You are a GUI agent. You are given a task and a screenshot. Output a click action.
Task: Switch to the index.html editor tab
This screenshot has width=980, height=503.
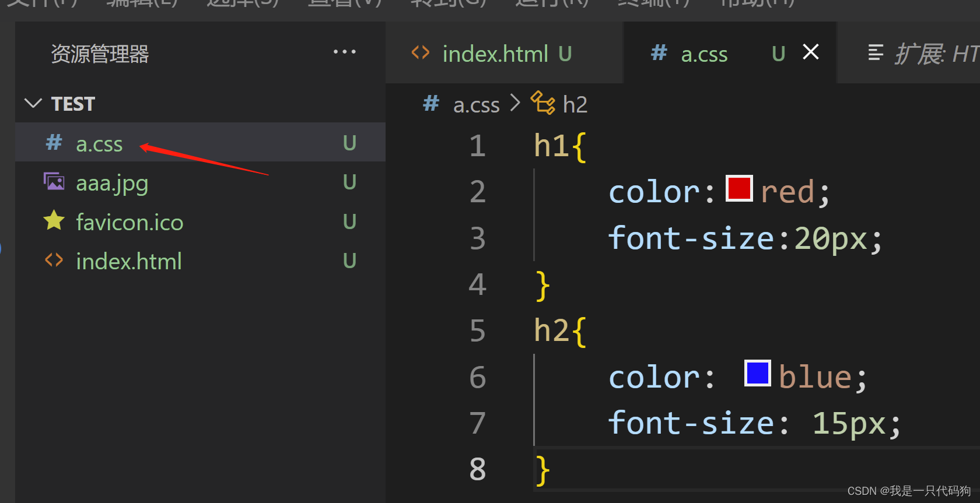click(x=504, y=53)
